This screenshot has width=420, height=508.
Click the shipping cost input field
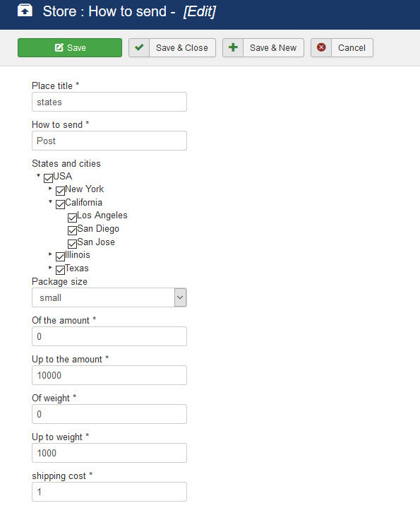coord(109,492)
